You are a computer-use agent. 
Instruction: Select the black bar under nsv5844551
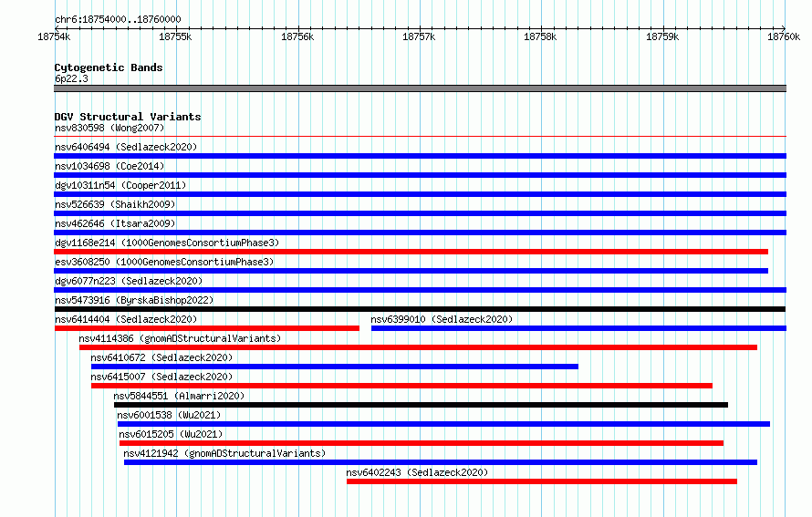point(421,405)
